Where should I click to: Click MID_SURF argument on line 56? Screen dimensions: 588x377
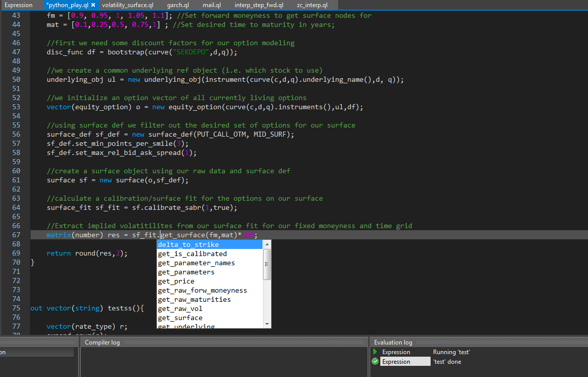click(270, 134)
